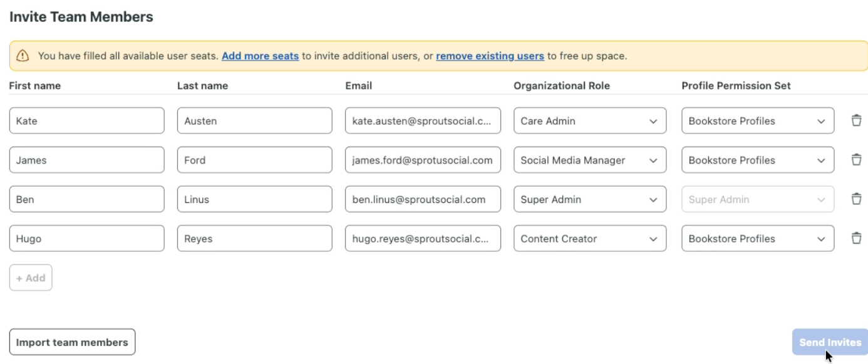Viewport: 868px width, 364px height.
Task: Edit the first name field containing Hugo
Action: click(86, 239)
